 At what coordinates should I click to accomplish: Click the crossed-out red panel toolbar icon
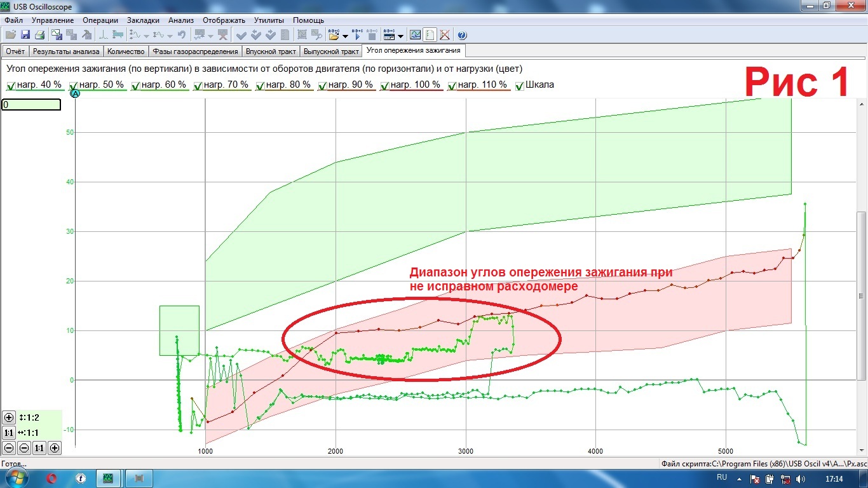point(445,35)
